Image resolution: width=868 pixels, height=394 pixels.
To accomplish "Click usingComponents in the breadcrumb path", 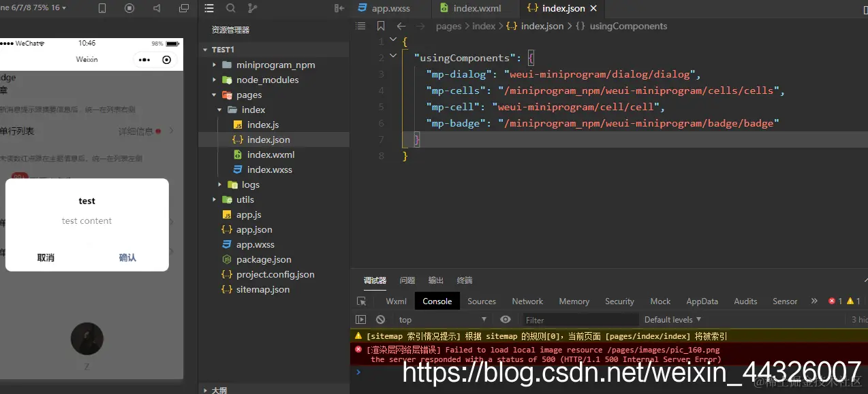I will [628, 26].
